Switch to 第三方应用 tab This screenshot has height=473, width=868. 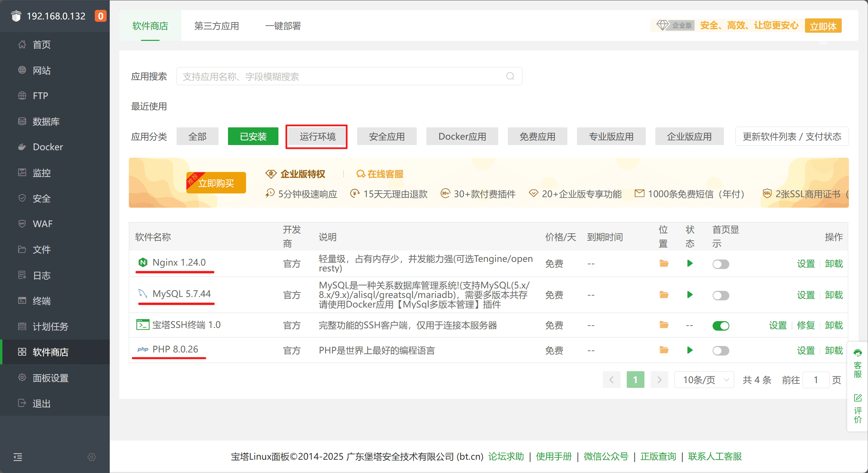[x=216, y=26]
